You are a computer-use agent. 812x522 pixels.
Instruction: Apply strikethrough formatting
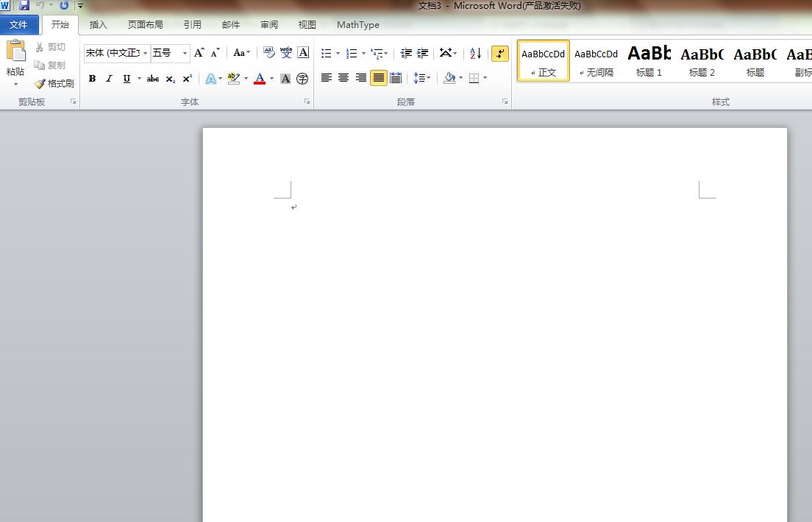153,79
